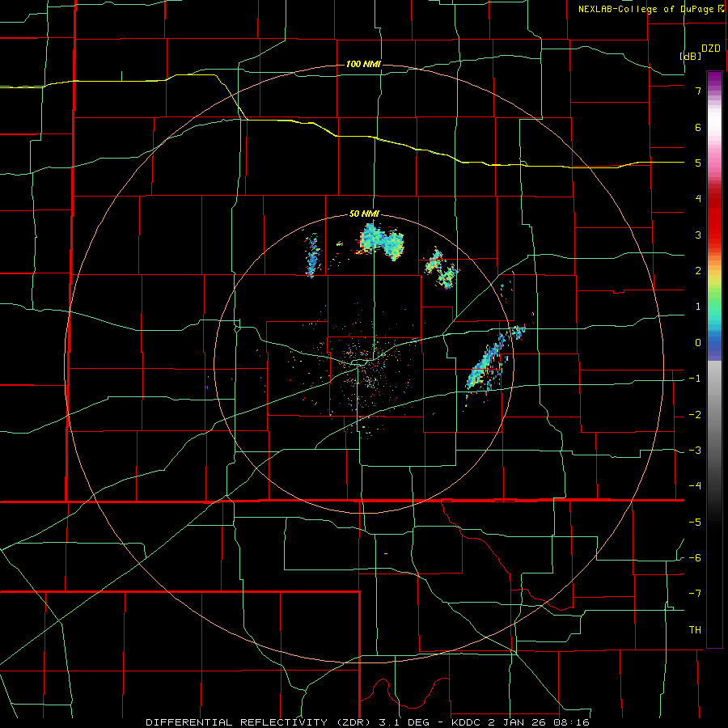
Task: Click the 0 dB color scale value
Action: coord(698,343)
